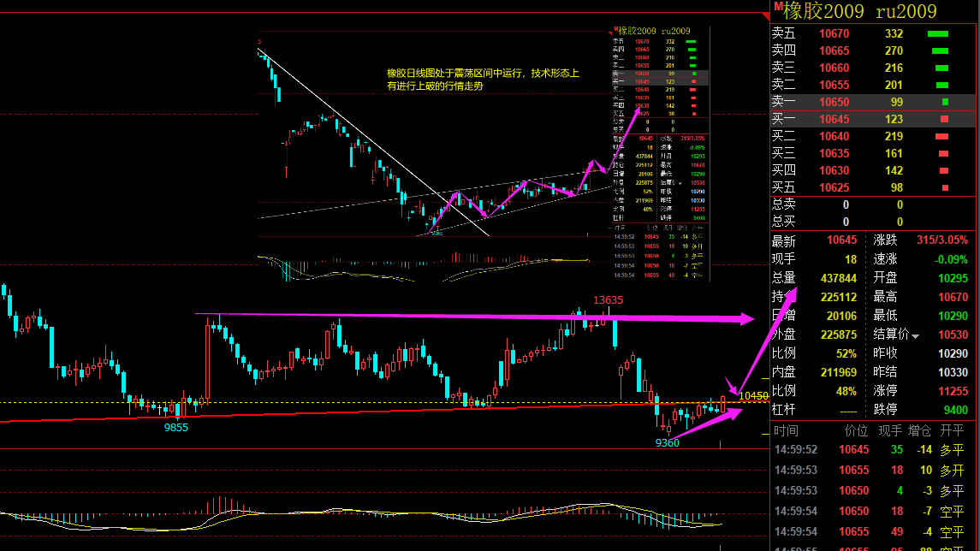
Task: Select the 14:59:53 tick row marked 多开
Action: (x=873, y=471)
